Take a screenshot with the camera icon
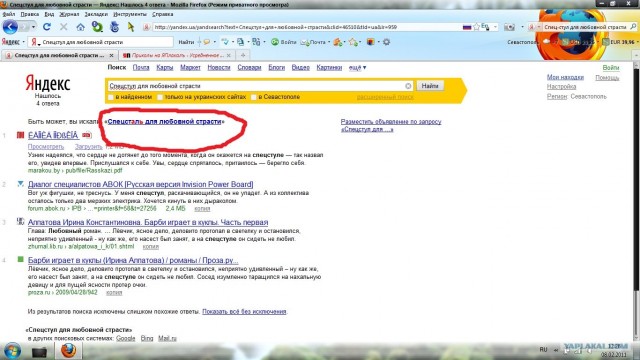Viewport: 640px width, 360px height. point(509,27)
